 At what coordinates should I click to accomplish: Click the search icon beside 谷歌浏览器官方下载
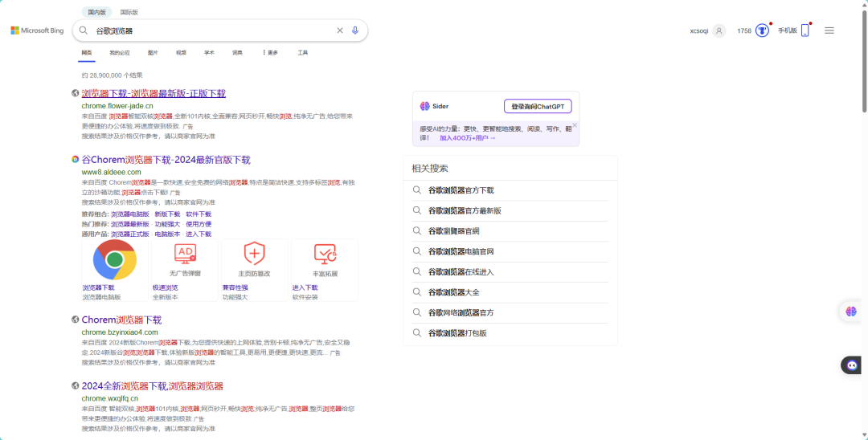417,190
